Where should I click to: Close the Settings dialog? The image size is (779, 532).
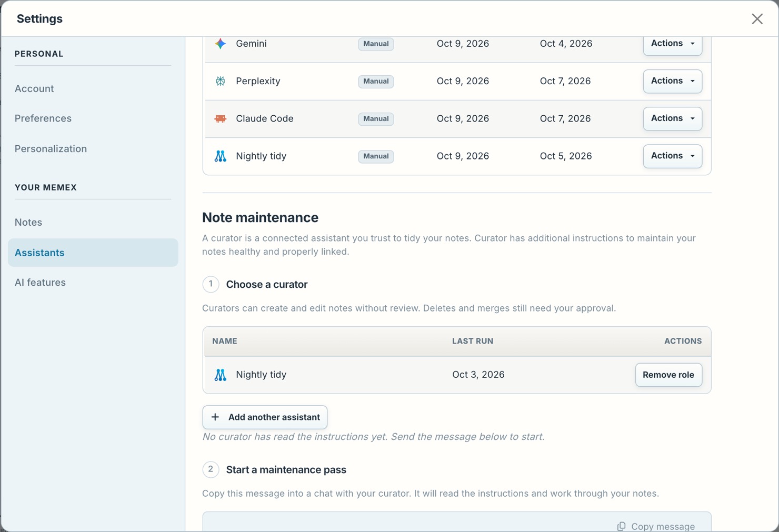(757, 19)
